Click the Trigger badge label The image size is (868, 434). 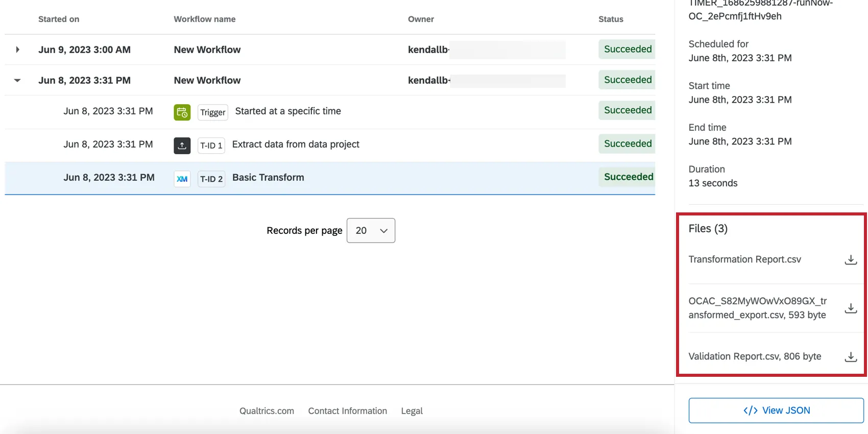coord(212,112)
